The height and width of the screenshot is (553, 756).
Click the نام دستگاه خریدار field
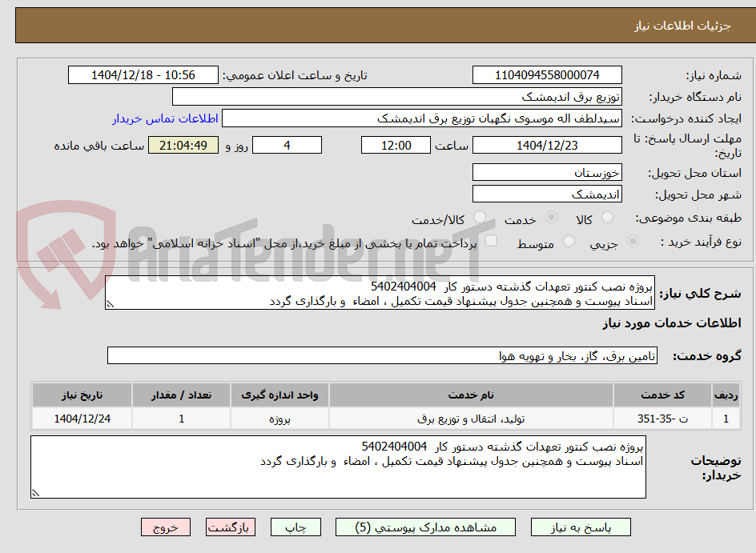[x=396, y=97]
